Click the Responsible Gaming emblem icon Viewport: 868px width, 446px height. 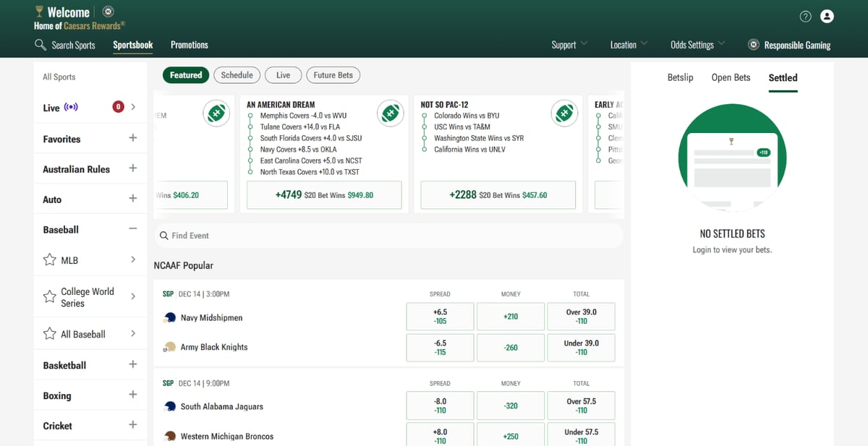coord(753,45)
